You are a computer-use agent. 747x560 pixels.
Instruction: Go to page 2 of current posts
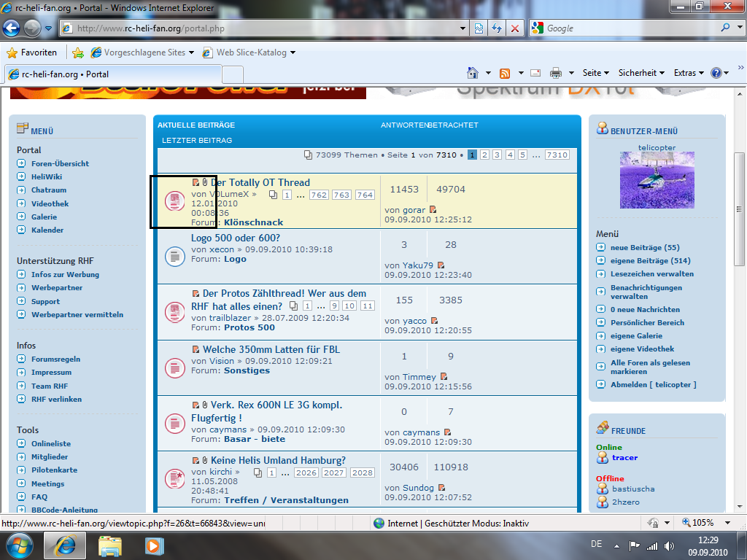[x=484, y=155]
